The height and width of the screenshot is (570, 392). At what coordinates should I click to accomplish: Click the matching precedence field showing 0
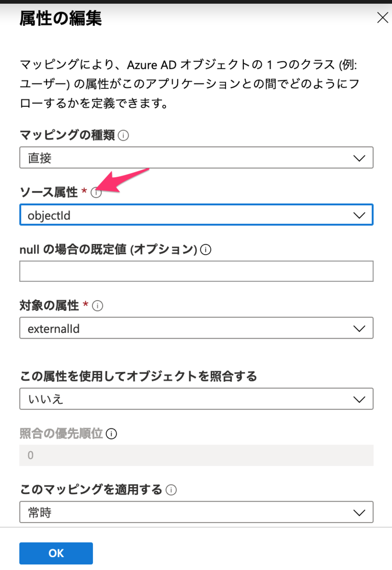click(196, 455)
